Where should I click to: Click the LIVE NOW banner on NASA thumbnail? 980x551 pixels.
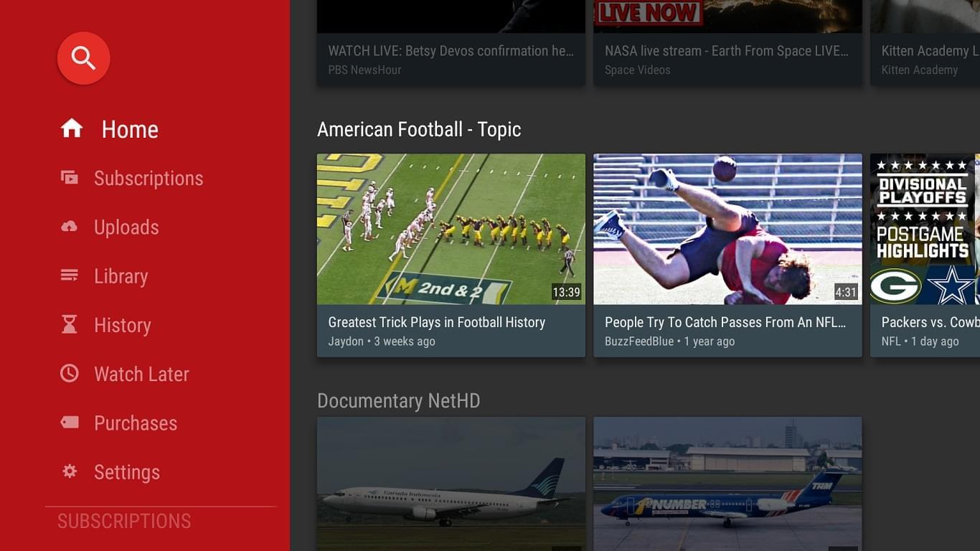click(649, 12)
